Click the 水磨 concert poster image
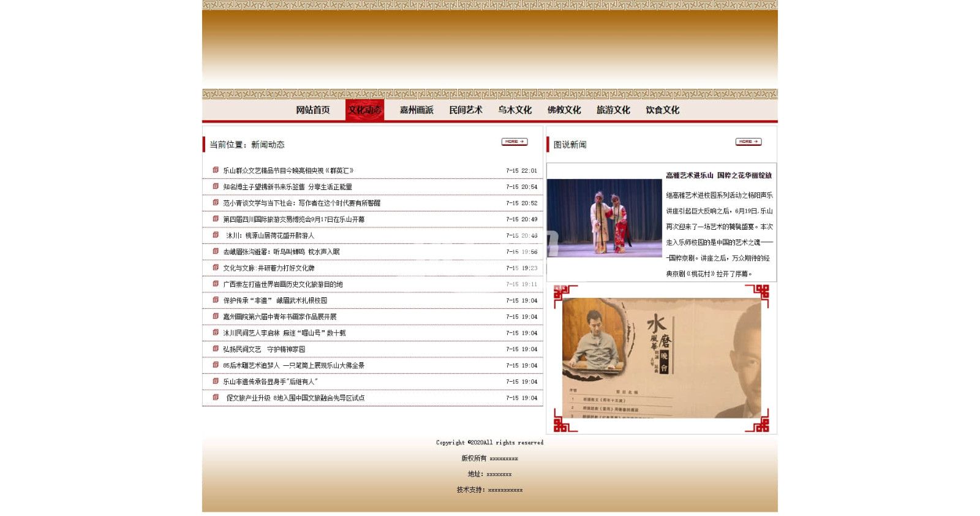The image size is (980, 516). [661, 358]
